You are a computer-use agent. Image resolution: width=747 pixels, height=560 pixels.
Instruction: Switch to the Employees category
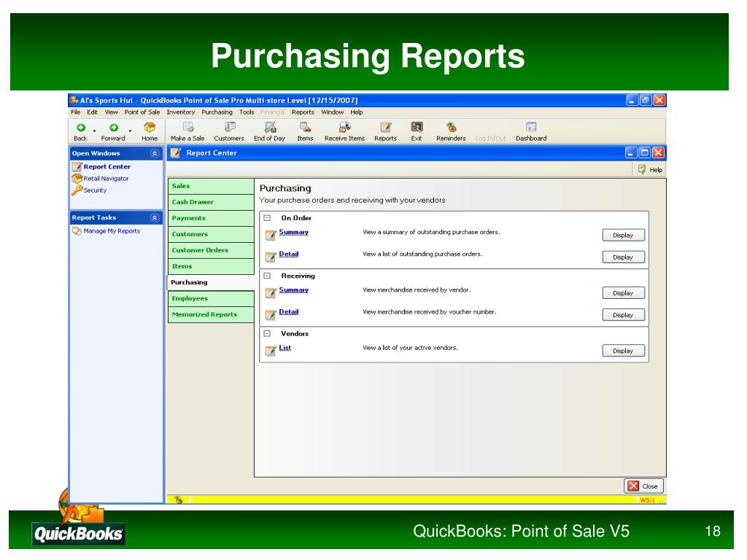point(211,298)
